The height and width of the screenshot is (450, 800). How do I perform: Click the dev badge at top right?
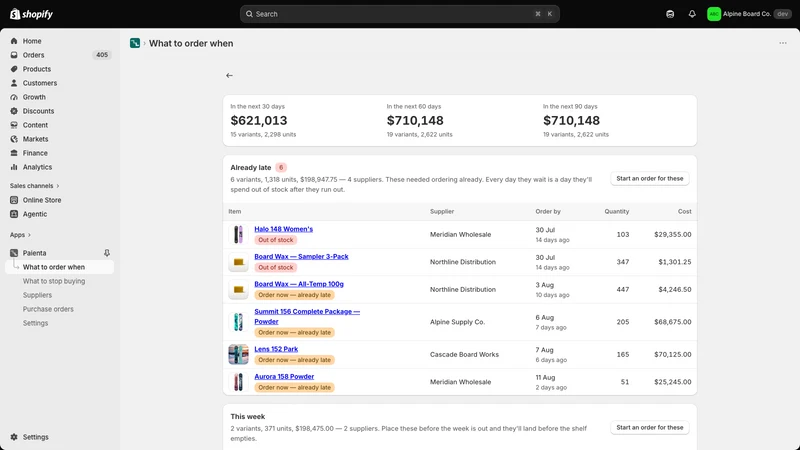(x=782, y=14)
